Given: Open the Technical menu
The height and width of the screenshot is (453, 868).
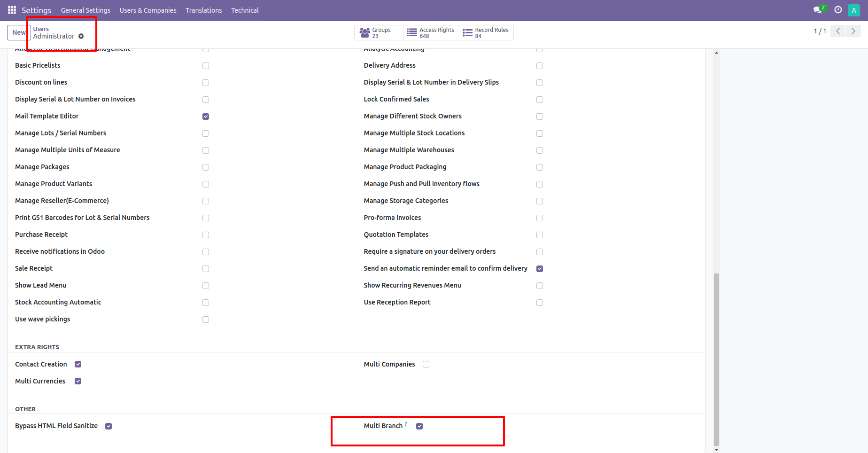Looking at the screenshot, I should click(244, 10).
